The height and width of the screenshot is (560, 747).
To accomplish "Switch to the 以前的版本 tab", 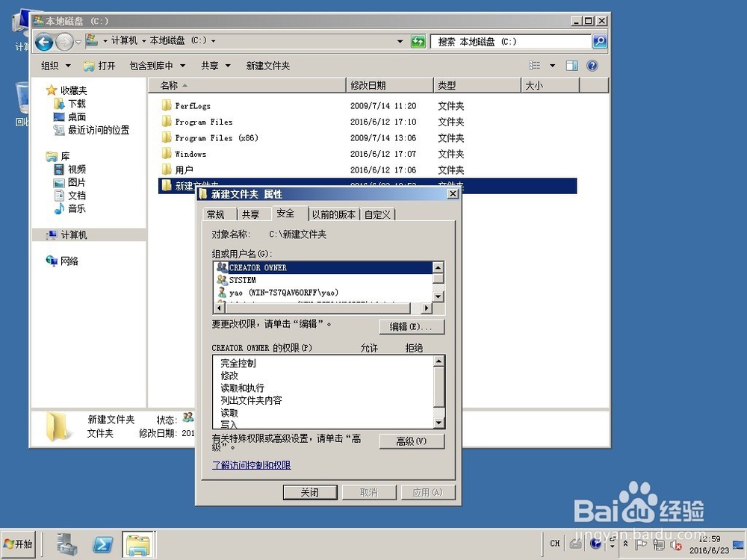I will coord(335,214).
